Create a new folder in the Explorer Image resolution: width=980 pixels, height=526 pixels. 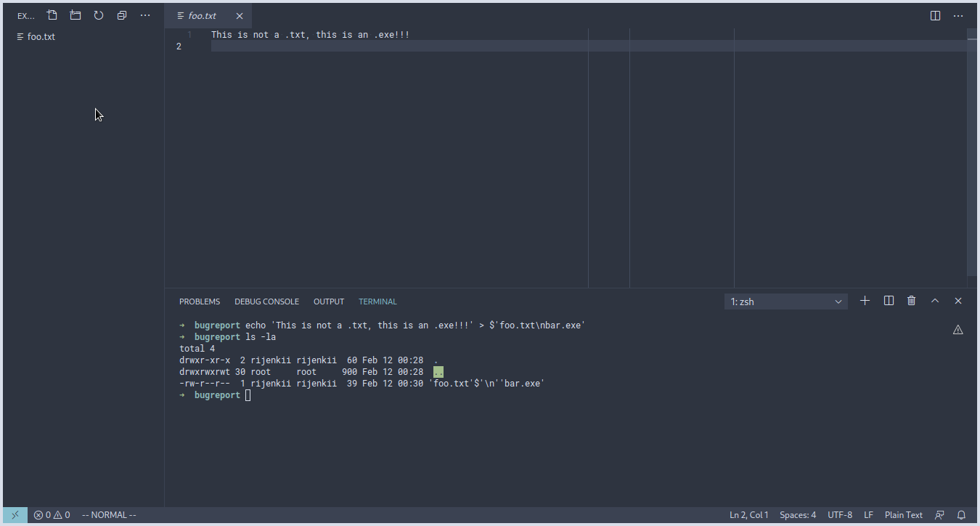[75, 15]
